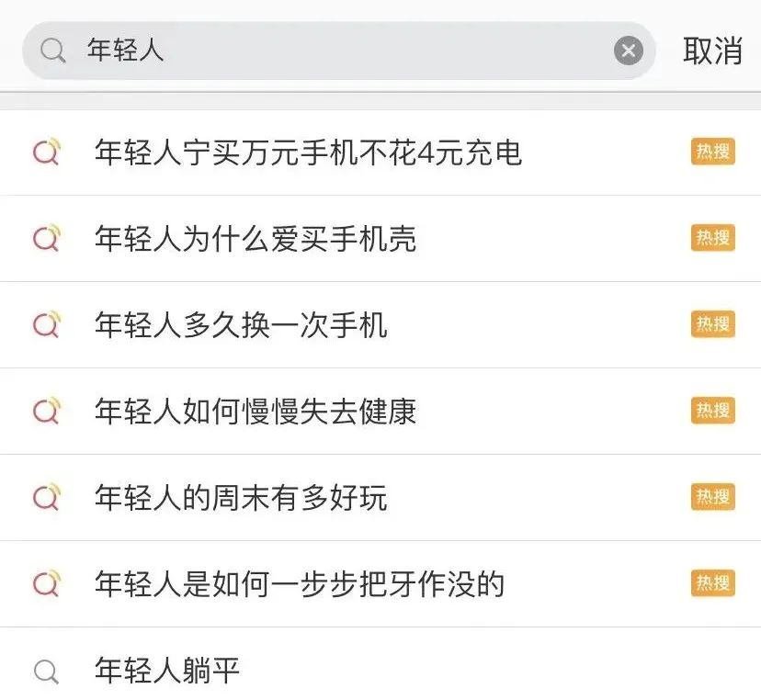
Task: Tap the hot search icon next to 年轻人为什么爱买手机壳
Action: [48, 239]
